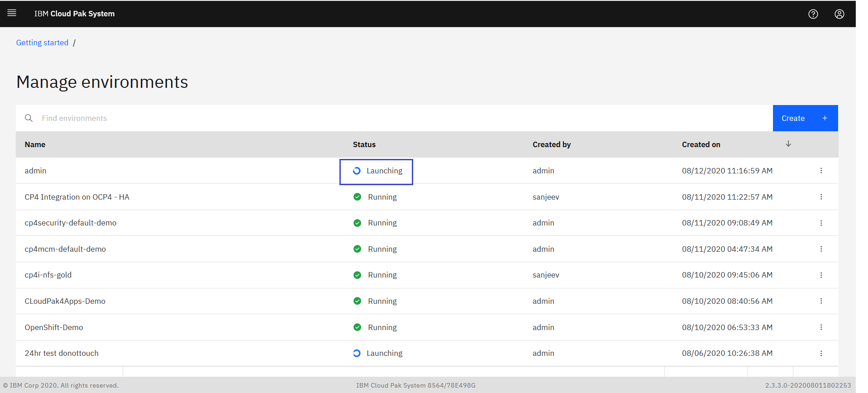The image size is (868, 393).
Task: Go to Getting started breadcrumb link
Action: click(x=42, y=43)
